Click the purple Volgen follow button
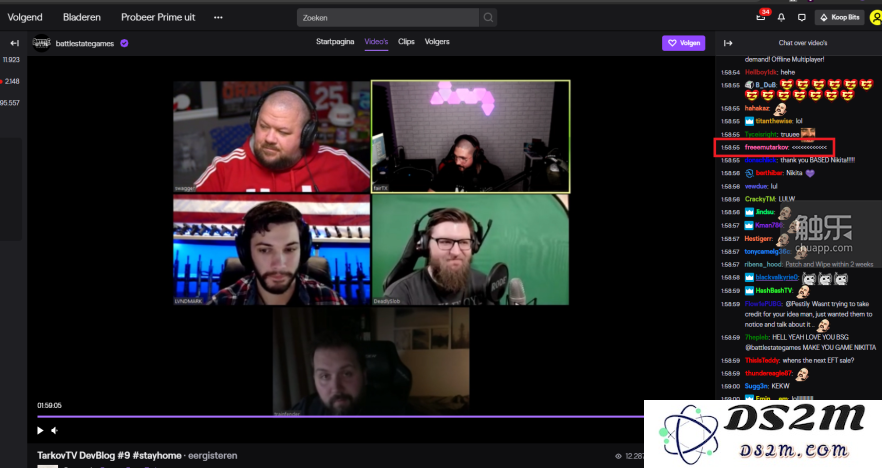Screen dimensions: 882x468 [683, 43]
